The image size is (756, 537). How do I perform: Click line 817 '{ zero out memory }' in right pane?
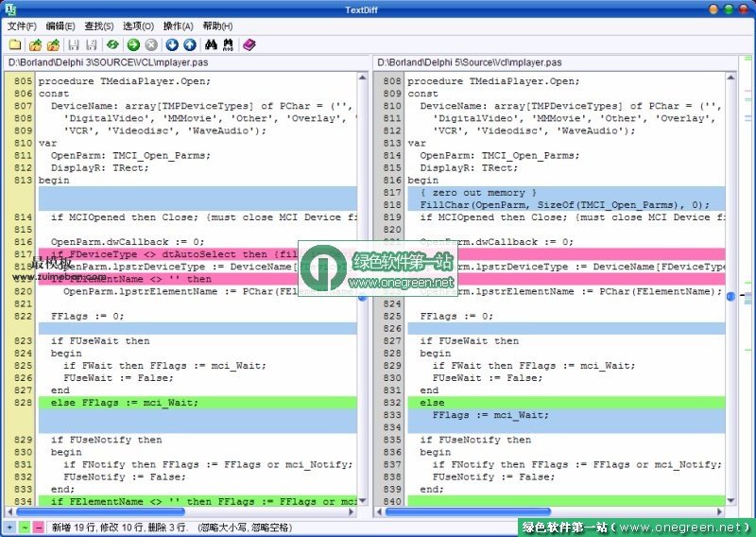pyautogui.click(x=478, y=193)
